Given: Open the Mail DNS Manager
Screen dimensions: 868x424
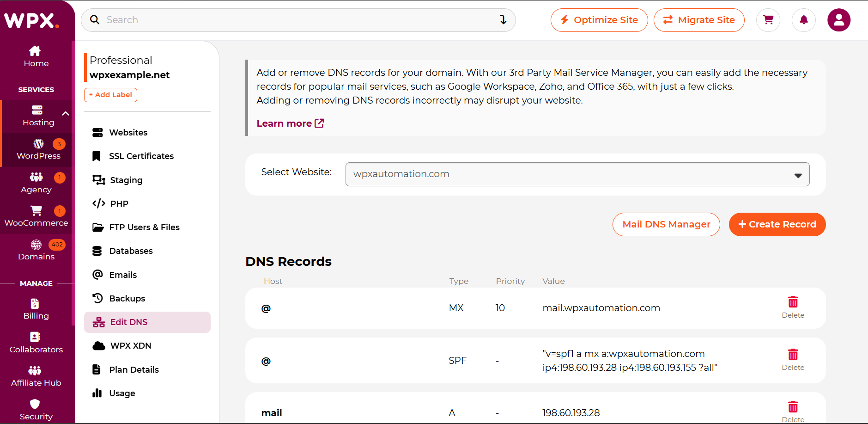Looking at the screenshot, I should [666, 224].
